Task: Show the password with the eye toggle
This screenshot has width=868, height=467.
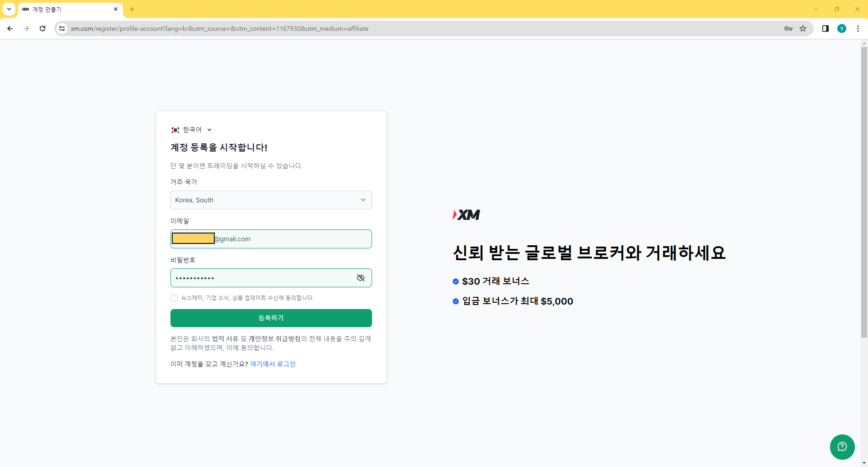Action: point(360,278)
